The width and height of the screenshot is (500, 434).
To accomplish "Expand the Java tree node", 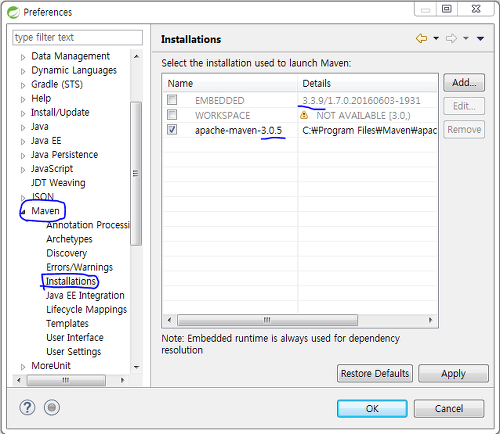I will click(x=23, y=127).
